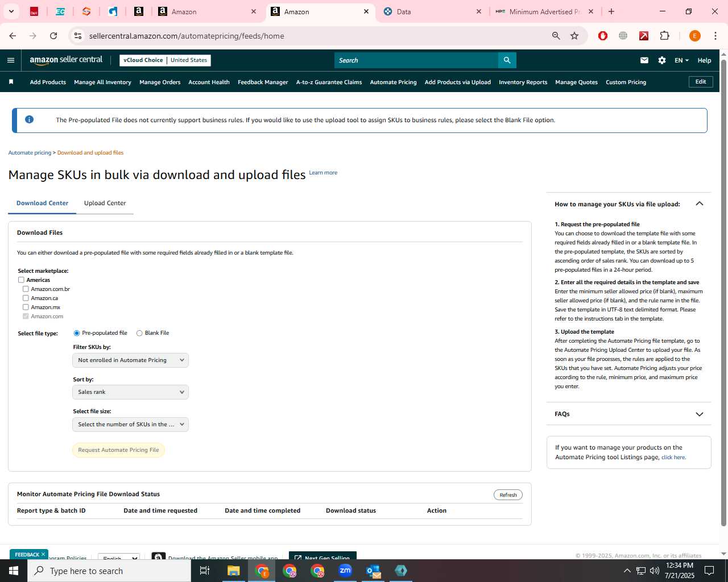
Task: Click the Task View icon in the taskbar
Action: click(x=205, y=571)
